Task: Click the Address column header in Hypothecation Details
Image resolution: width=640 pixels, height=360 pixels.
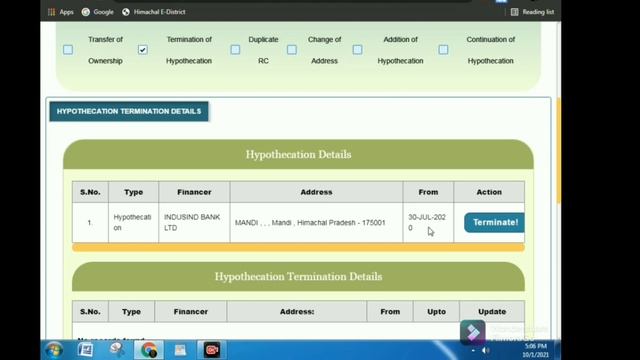Action: click(x=316, y=192)
